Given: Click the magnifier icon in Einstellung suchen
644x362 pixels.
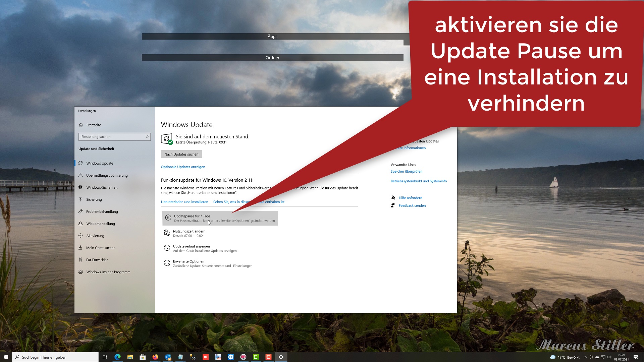Looking at the screenshot, I should (x=147, y=137).
